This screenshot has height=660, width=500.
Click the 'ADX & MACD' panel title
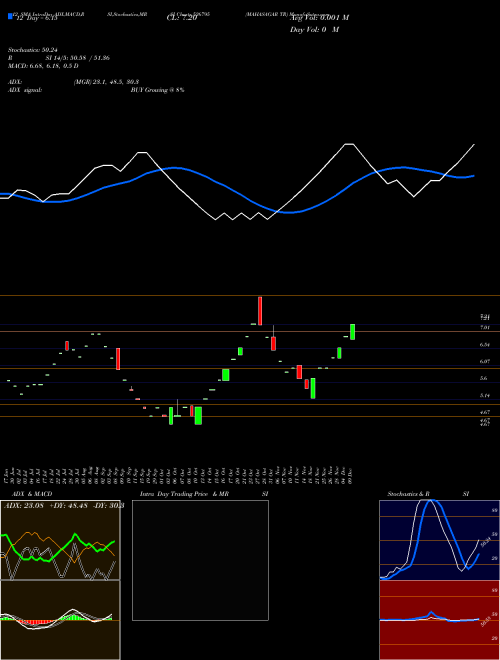tap(32, 494)
